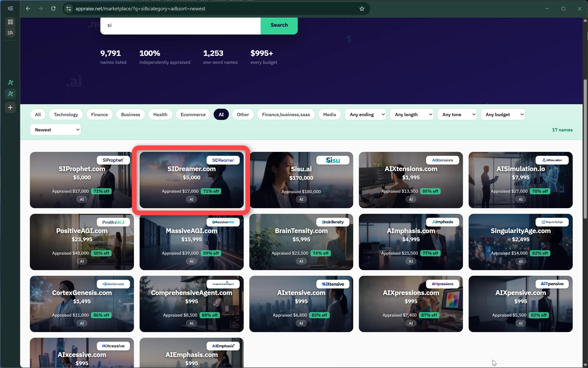The width and height of the screenshot is (588, 368).
Task: Open the tab search icon in sidebar
Action: 10,32
